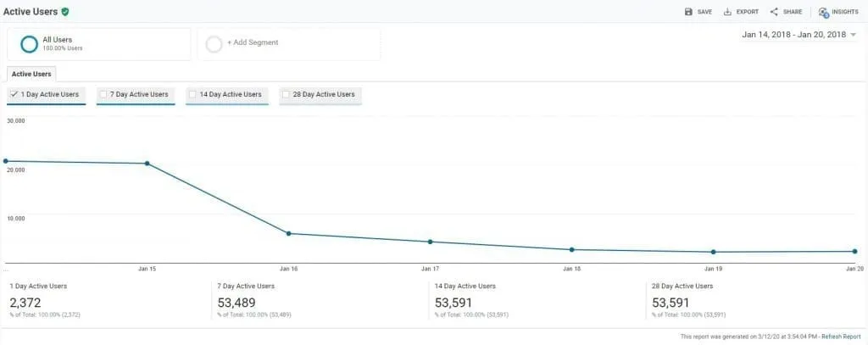The image size is (868, 345).
Task: Click the SAVE button label
Action: point(704,12)
